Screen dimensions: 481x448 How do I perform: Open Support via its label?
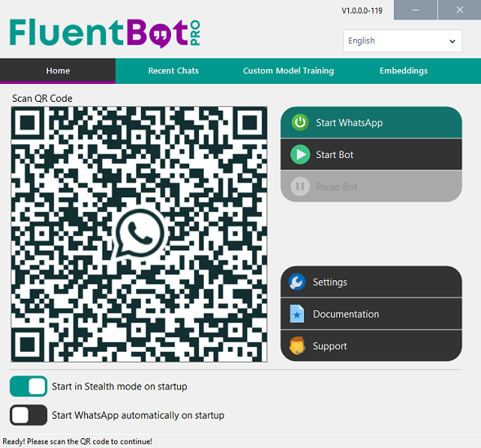point(329,346)
